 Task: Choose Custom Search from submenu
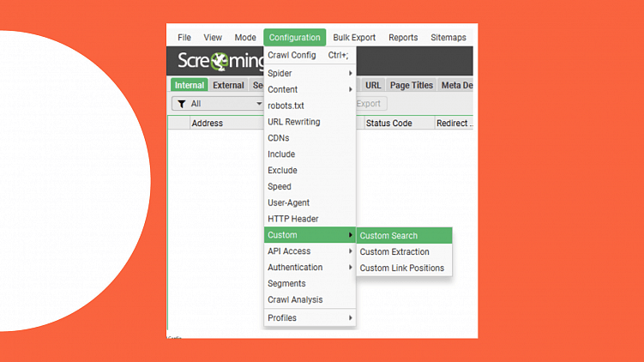pos(404,235)
